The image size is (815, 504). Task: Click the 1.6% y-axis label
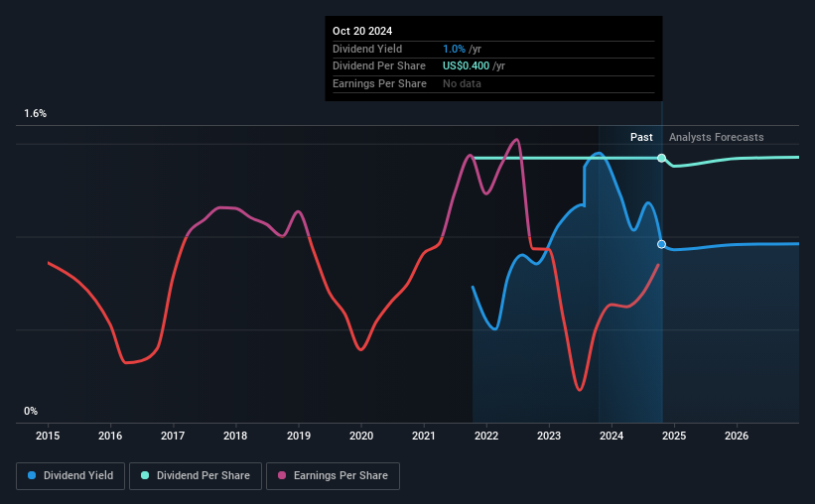click(36, 114)
